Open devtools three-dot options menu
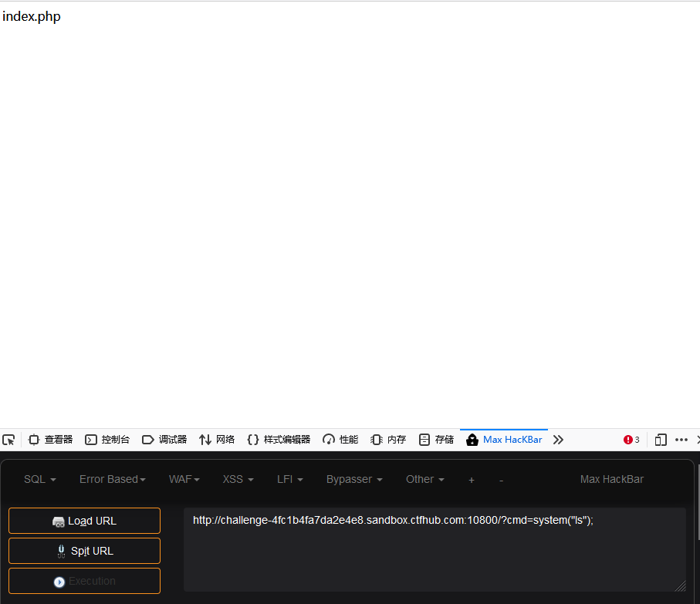 click(681, 440)
